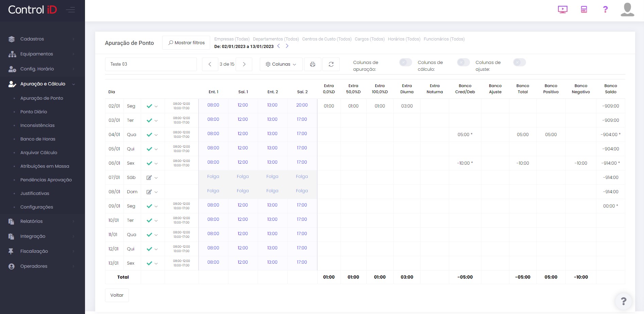
Task: Click the -10:00 * Banco Cred/Deb cell
Action: tap(465, 163)
